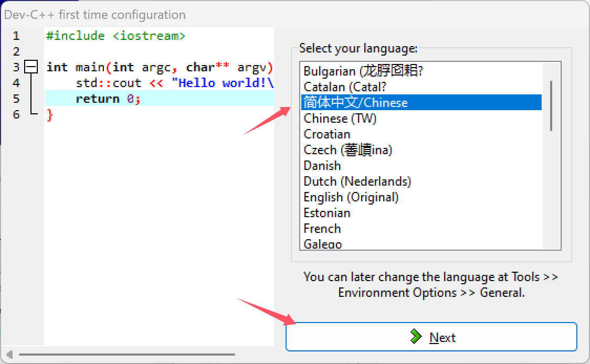Image resolution: width=590 pixels, height=364 pixels.
Task: Click the highlighted return 0; line
Action: [x=160, y=99]
